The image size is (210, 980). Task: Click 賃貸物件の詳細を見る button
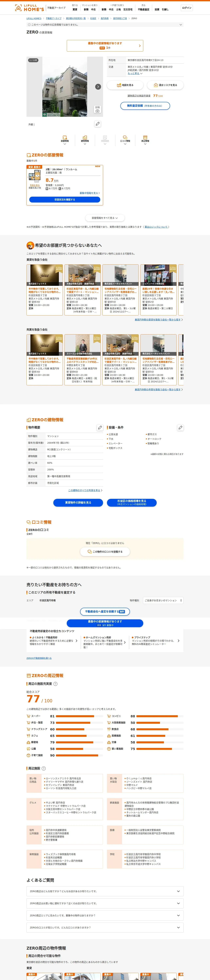tap(78, 503)
